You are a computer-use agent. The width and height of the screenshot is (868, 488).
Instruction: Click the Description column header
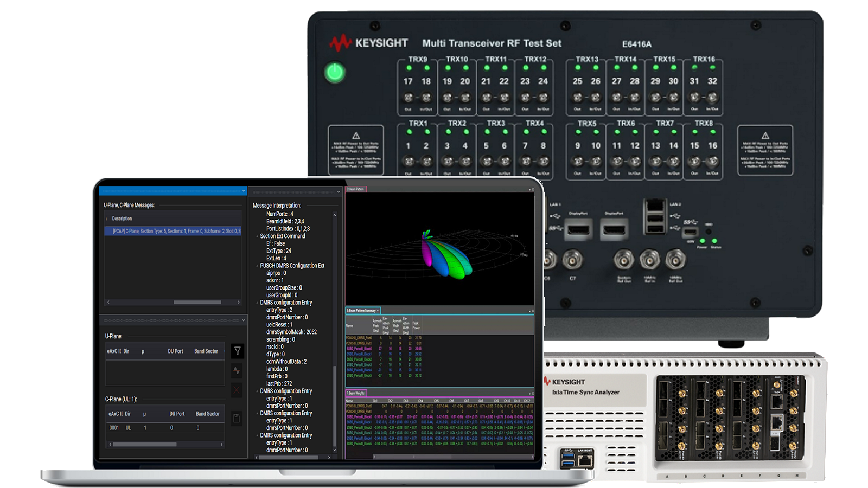[122, 219]
